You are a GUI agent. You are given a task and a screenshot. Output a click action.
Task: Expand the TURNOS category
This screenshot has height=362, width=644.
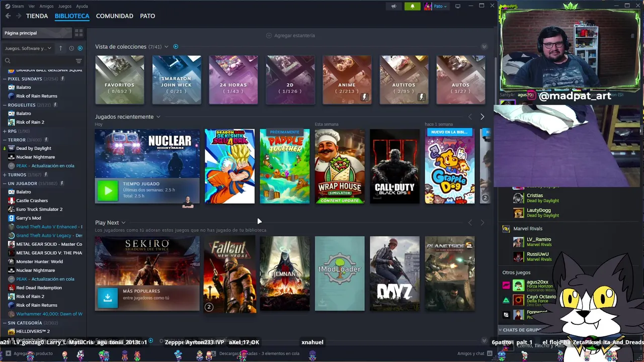(5, 175)
